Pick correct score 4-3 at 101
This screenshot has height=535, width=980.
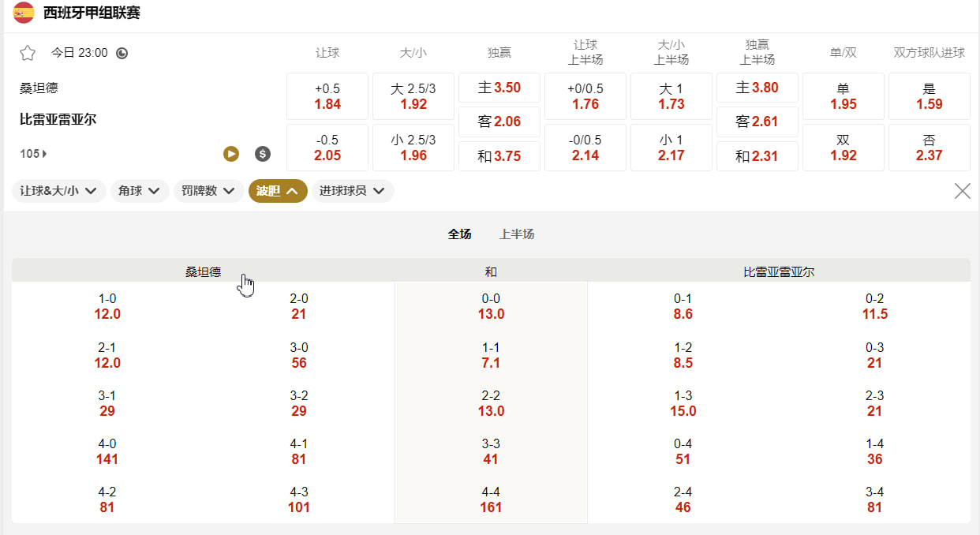click(x=299, y=499)
